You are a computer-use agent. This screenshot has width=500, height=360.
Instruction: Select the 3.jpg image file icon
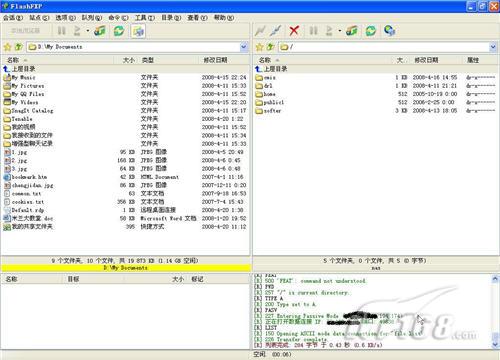click(x=7, y=169)
